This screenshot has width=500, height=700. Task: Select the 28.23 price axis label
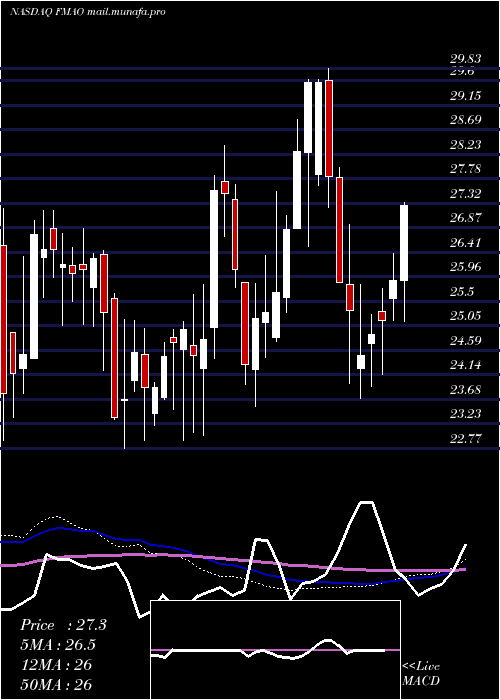[x=466, y=145]
